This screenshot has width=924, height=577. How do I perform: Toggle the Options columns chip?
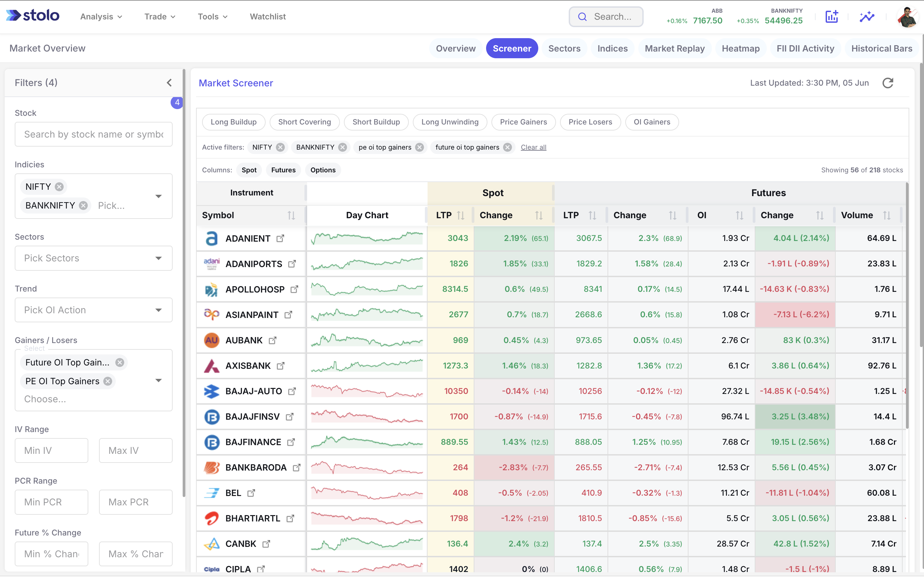pyautogui.click(x=323, y=170)
